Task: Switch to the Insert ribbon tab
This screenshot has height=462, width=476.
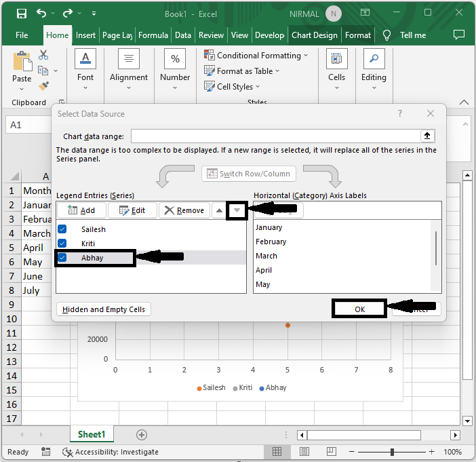Action: [85, 35]
